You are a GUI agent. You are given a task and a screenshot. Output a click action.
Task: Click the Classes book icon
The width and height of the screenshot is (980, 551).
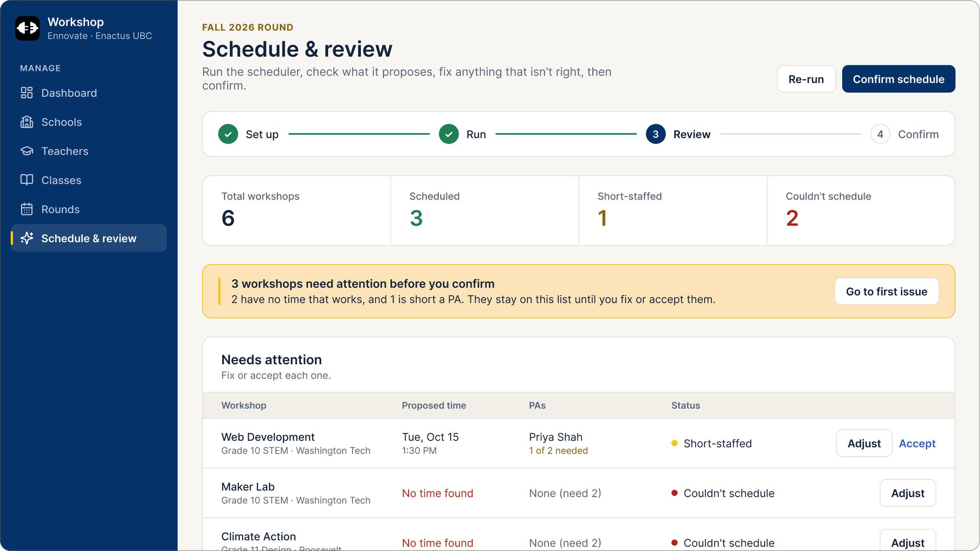(27, 180)
